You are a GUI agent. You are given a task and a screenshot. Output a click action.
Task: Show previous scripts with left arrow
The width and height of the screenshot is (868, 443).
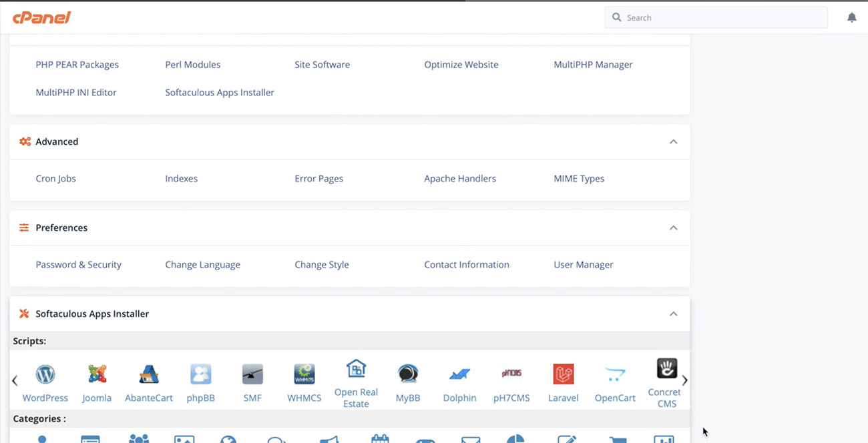click(x=15, y=381)
